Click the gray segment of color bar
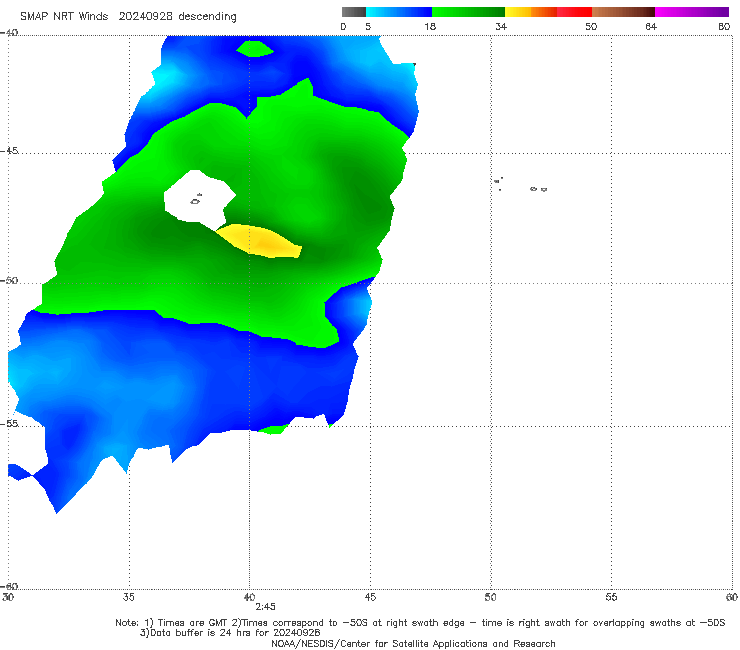The height and width of the screenshot is (650, 740). [x=354, y=12]
